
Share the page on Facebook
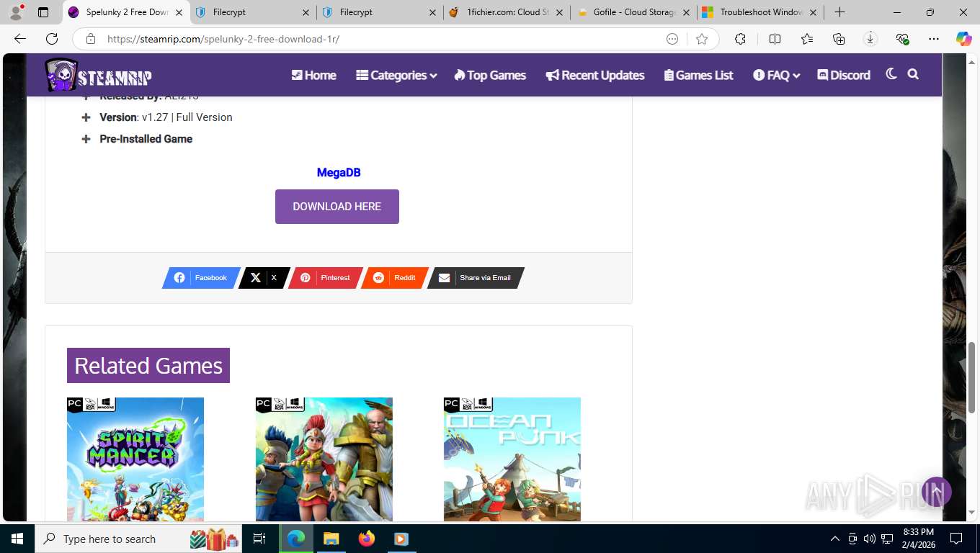(201, 278)
